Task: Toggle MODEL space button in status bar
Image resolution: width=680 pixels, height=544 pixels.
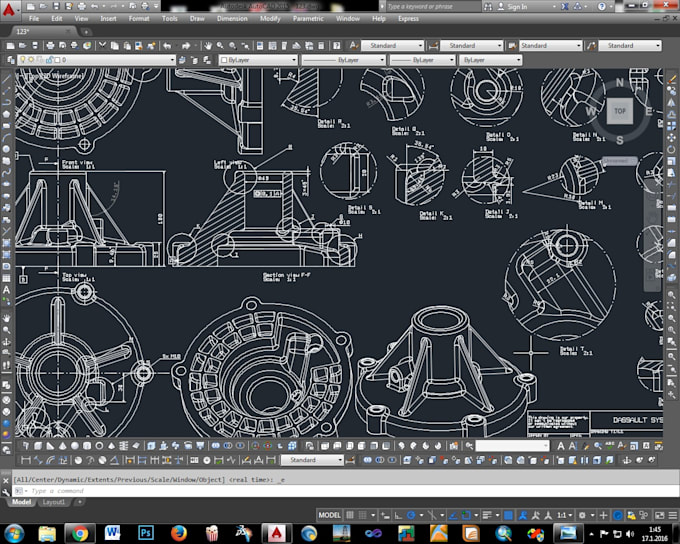Action: click(x=330, y=515)
